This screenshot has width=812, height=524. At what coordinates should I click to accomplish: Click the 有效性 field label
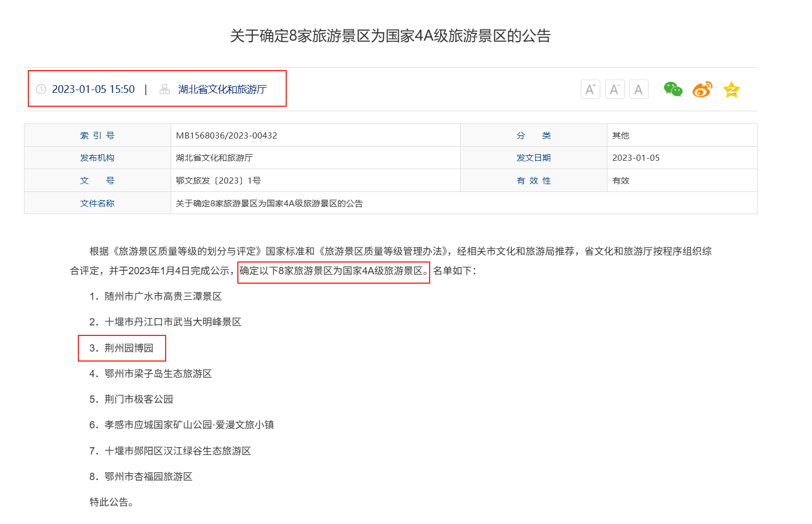534,180
